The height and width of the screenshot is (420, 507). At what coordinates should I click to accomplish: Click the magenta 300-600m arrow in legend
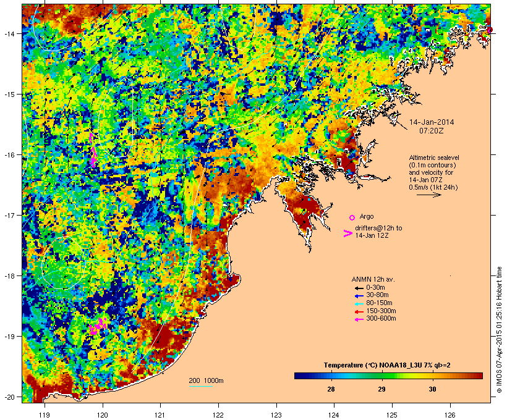pos(359,319)
